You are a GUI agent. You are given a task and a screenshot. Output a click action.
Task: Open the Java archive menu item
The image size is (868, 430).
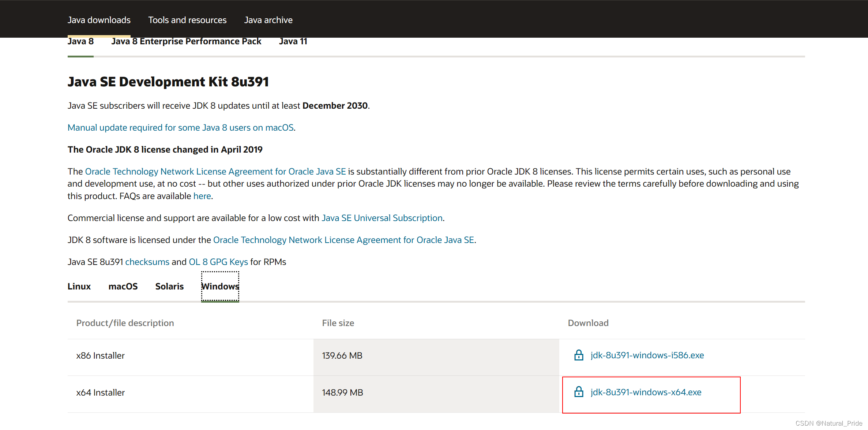point(268,20)
